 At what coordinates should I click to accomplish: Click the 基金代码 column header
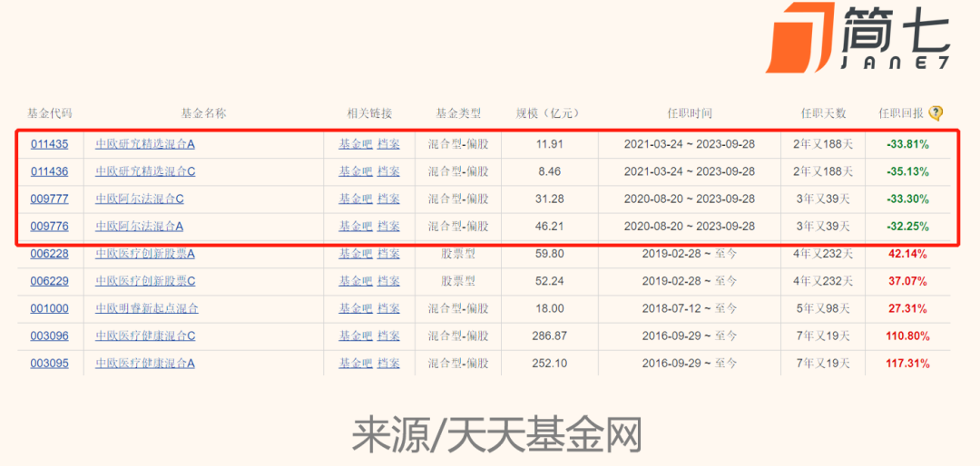[x=49, y=113]
